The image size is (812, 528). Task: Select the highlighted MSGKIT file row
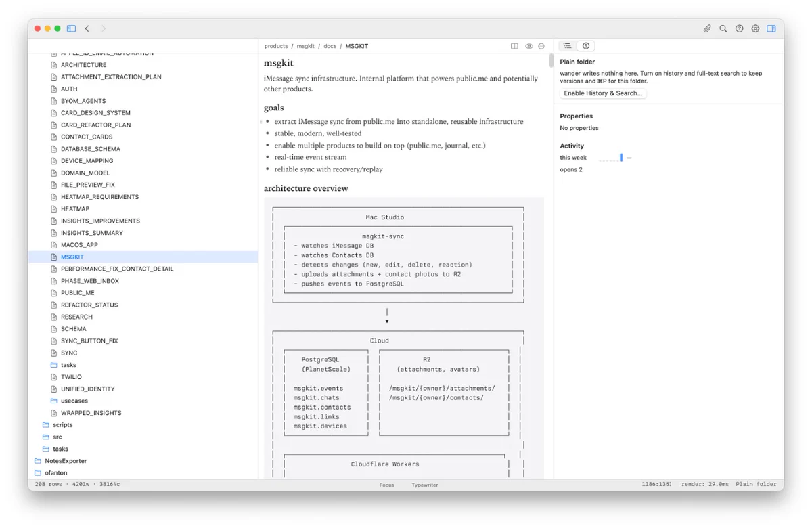click(x=143, y=257)
